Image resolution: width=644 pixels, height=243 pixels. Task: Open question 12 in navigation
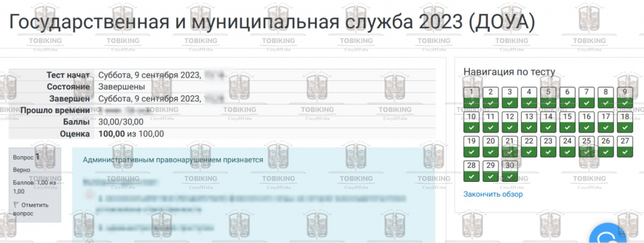[x=509, y=122]
